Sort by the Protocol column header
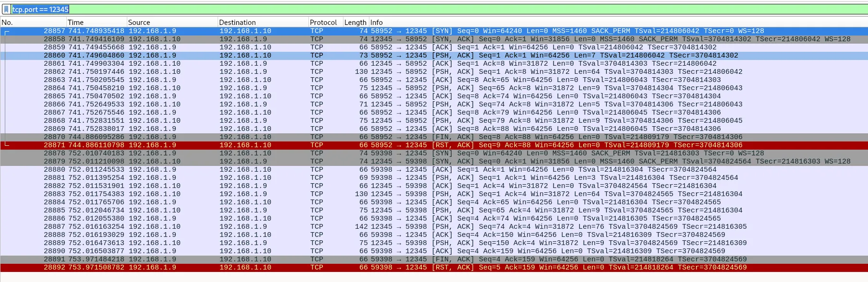The width and height of the screenshot is (868, 282). tap(323, 23)
